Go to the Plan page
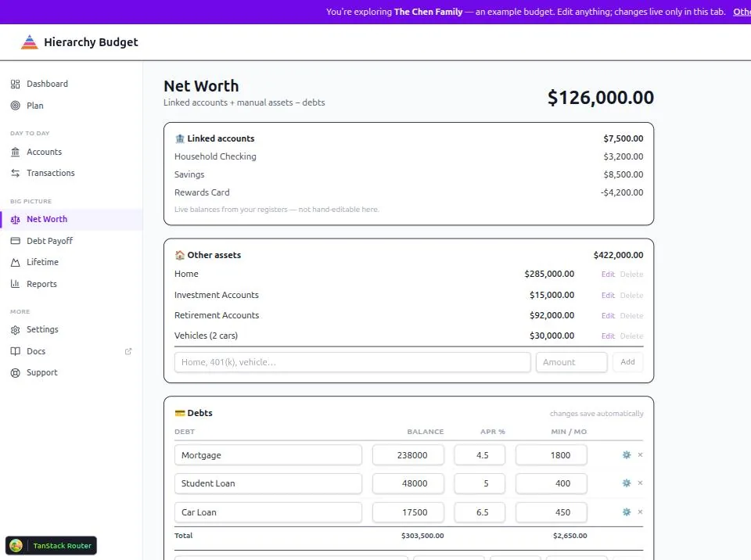751x560 pixels. [35, 106]
